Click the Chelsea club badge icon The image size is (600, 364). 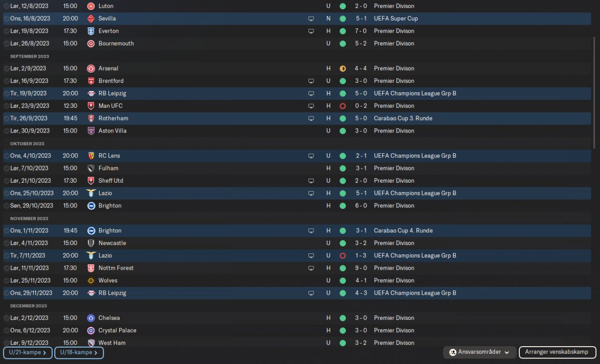(x=91, y=318)
